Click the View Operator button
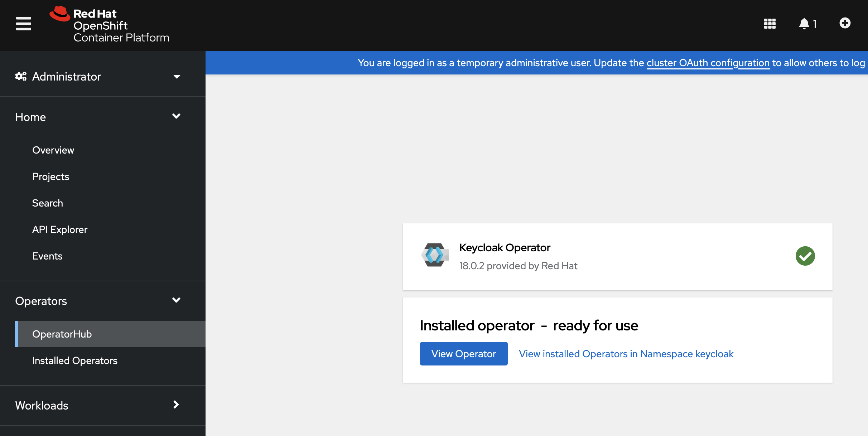 tap(463, 354)
